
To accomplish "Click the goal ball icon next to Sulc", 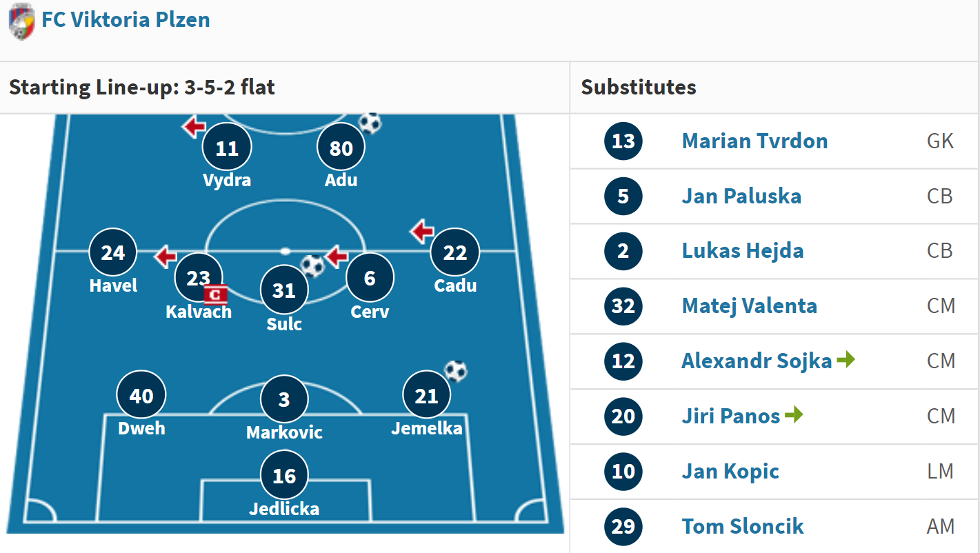I will point(313,265).
